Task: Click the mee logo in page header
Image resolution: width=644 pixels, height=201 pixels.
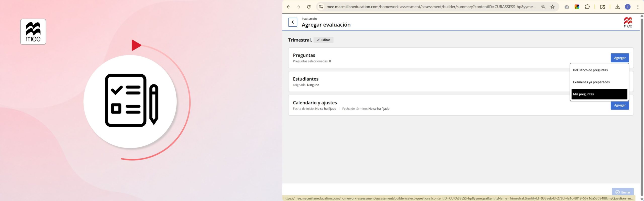Action: [628, 22]
